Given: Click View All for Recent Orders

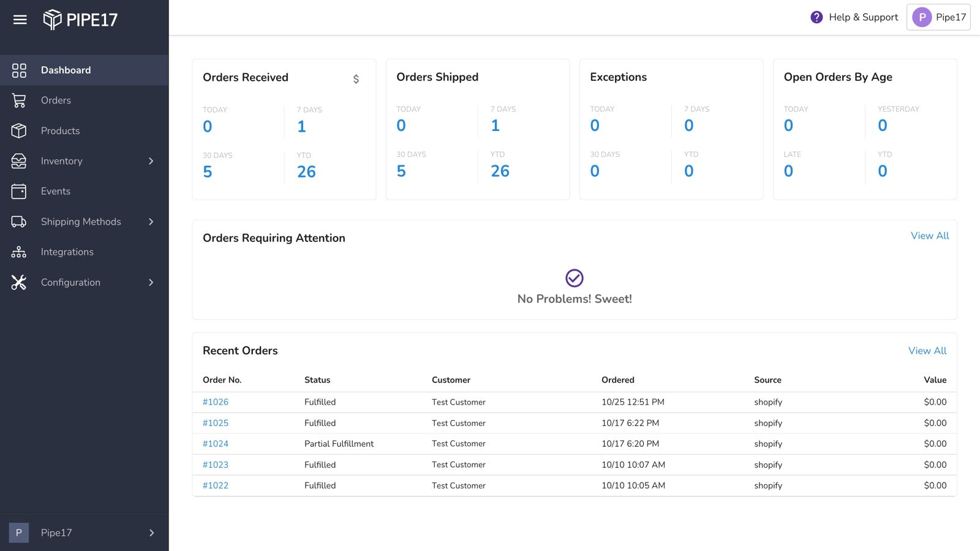Looking at the screenshot, I should pyautogui.click(x=927, y=351).
